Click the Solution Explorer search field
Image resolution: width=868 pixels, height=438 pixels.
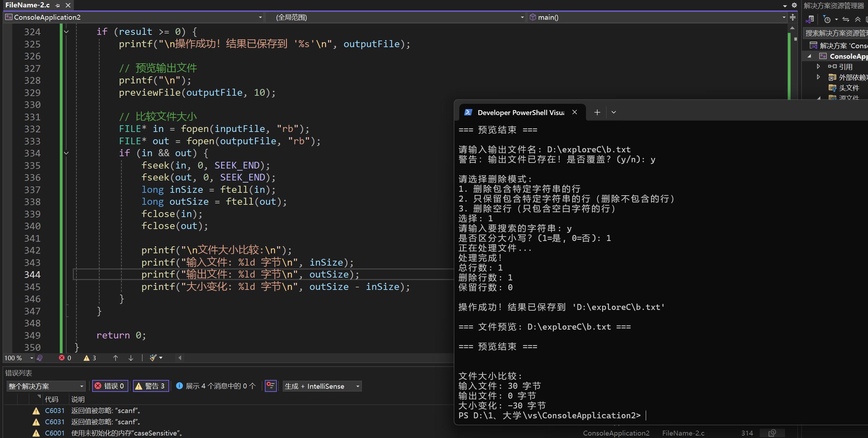[x=835, y=33]
